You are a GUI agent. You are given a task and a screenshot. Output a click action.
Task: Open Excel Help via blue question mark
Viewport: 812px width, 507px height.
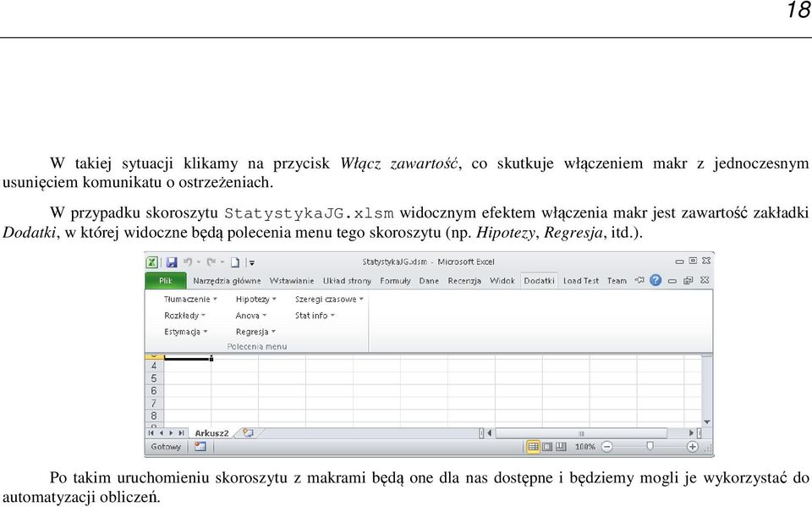656,280
